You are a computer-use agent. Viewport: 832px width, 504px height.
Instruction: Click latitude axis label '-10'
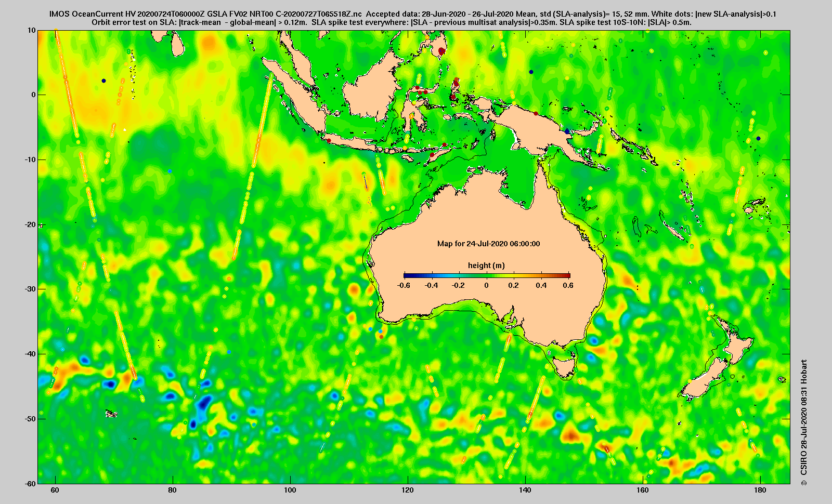click(x=30, y=160)
